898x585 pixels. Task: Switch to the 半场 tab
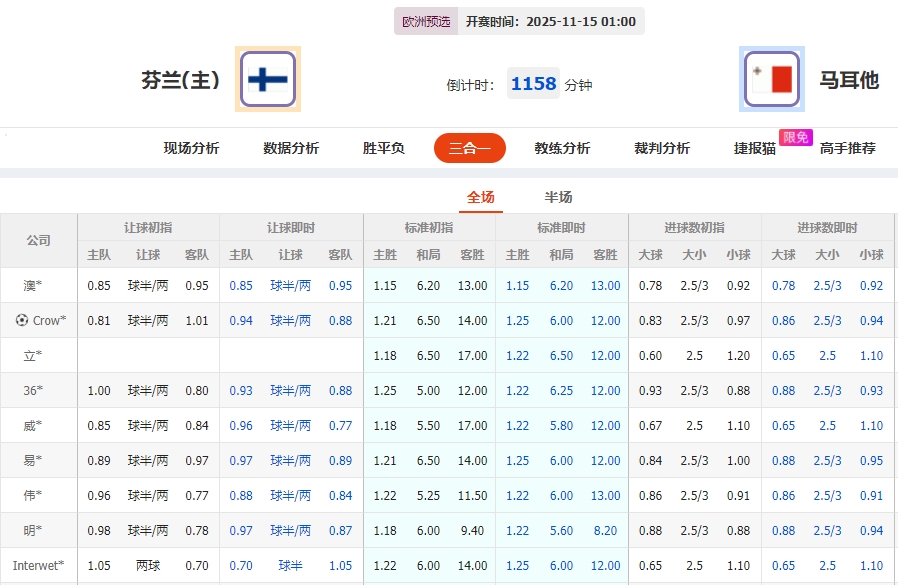[x=558, y=197]
